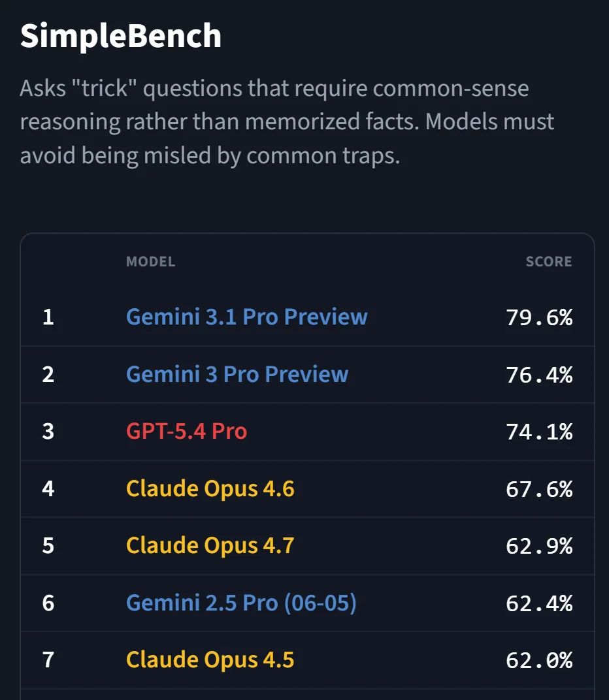Image resolution: width=609 pixels, height=700 pixels.
Task: Click the SimpleBench heading
Action: [x=121, y=36]
